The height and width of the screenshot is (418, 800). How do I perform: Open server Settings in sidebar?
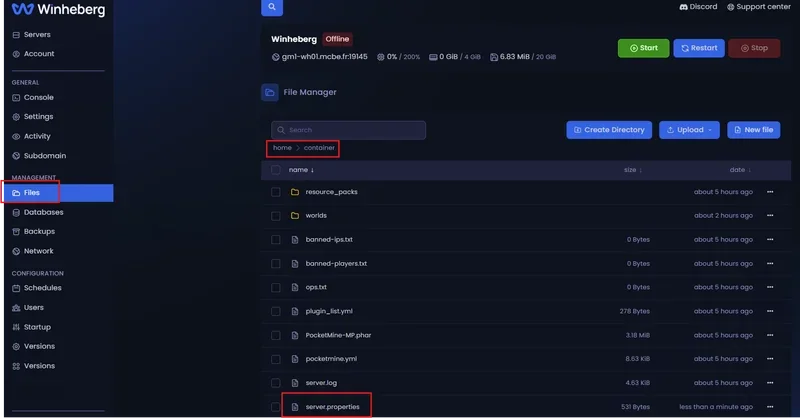tap(33, 117)
